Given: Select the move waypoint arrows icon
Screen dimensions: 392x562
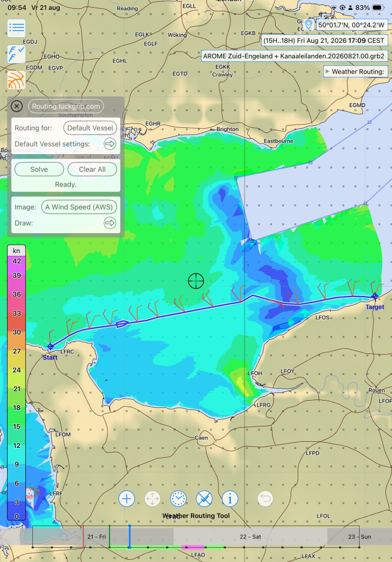Looking at the screenshot, I should [x=152, y=498].
